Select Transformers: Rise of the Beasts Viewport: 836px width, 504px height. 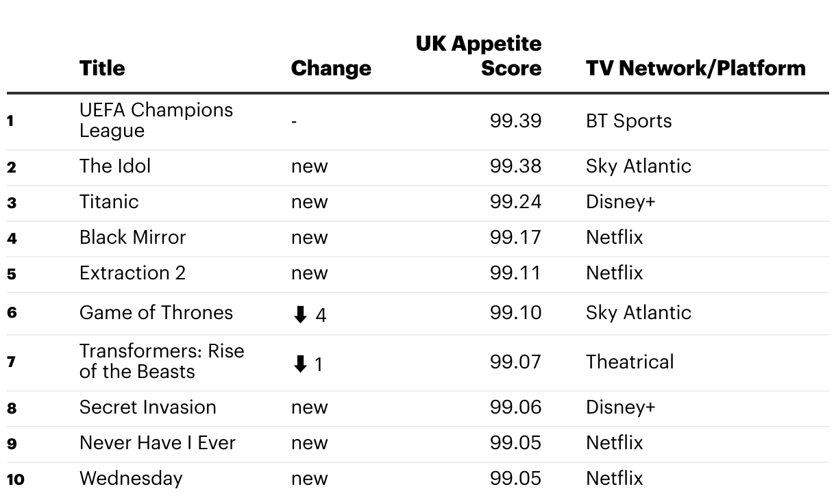(x=161, y=361)
